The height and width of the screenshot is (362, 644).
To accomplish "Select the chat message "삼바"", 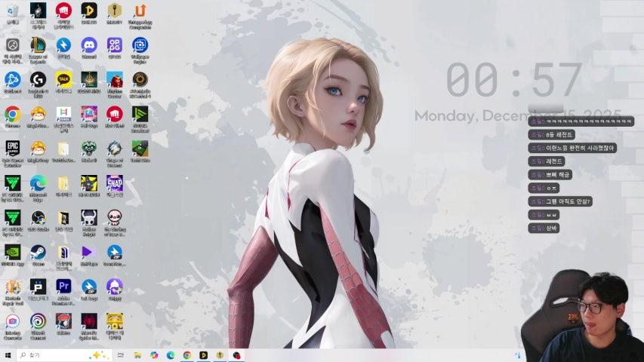I will pyautogui.click(x=544, y=229).
